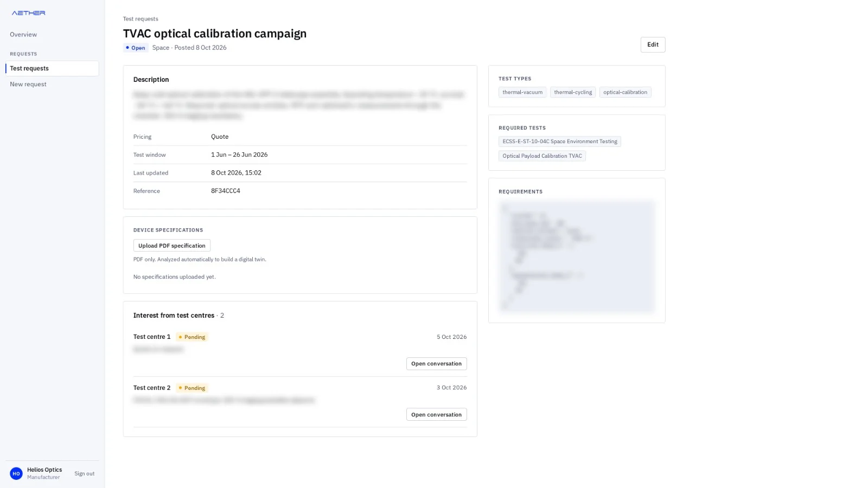The width and height of the screenshot is (868, 488).
Task: Select Test requests in sidebar
Action: pos(52,68)
